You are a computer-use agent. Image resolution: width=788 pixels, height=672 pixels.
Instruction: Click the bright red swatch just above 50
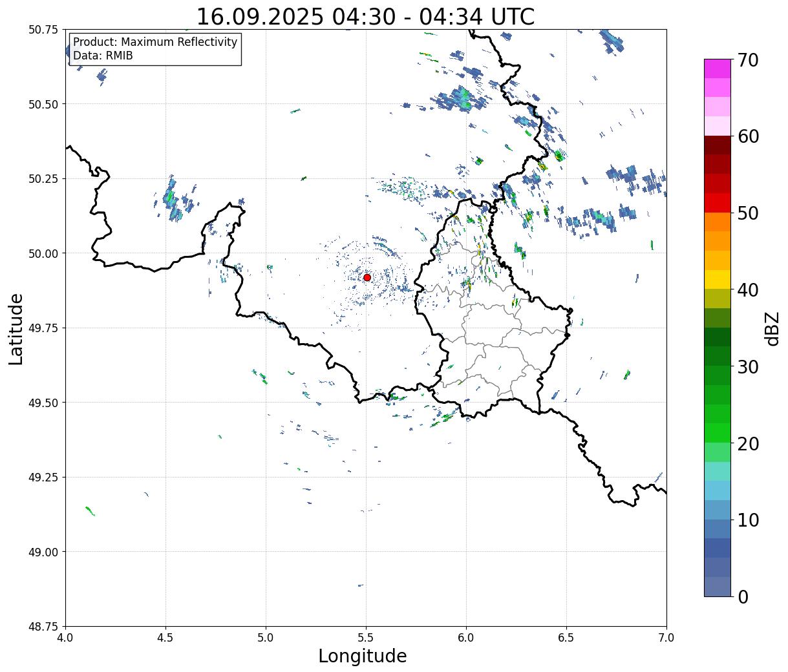click(718, 203)
